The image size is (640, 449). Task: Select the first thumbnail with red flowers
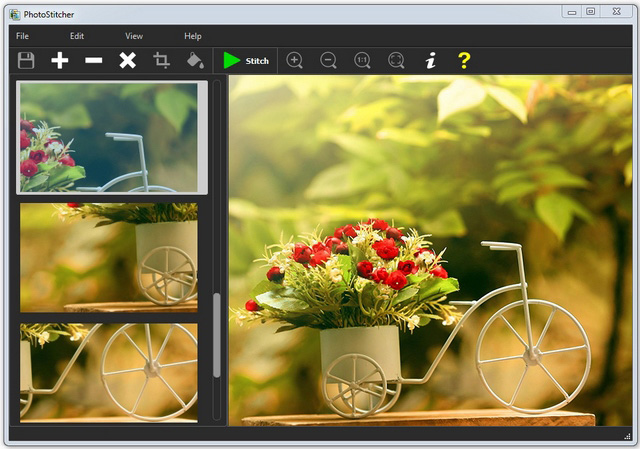click(x=110, y=137)
